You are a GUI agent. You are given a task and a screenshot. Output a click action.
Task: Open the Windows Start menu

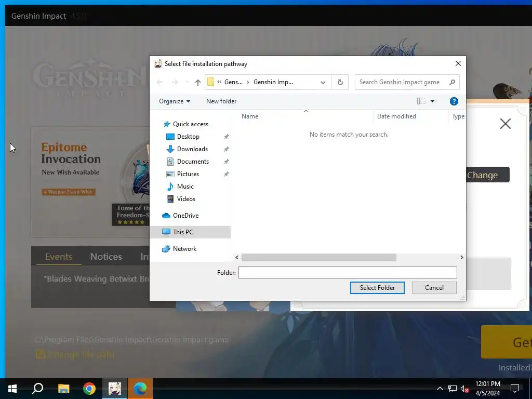(12, 389)
